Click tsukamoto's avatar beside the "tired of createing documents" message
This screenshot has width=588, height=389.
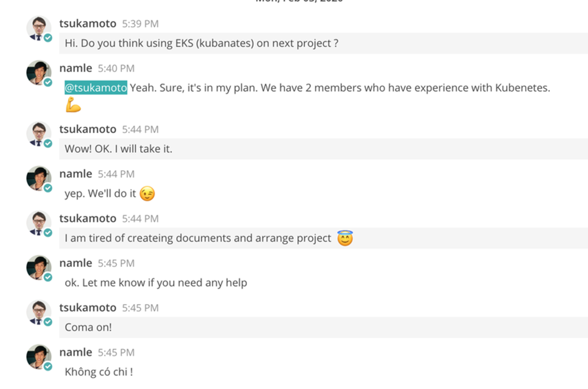[38, 223]
